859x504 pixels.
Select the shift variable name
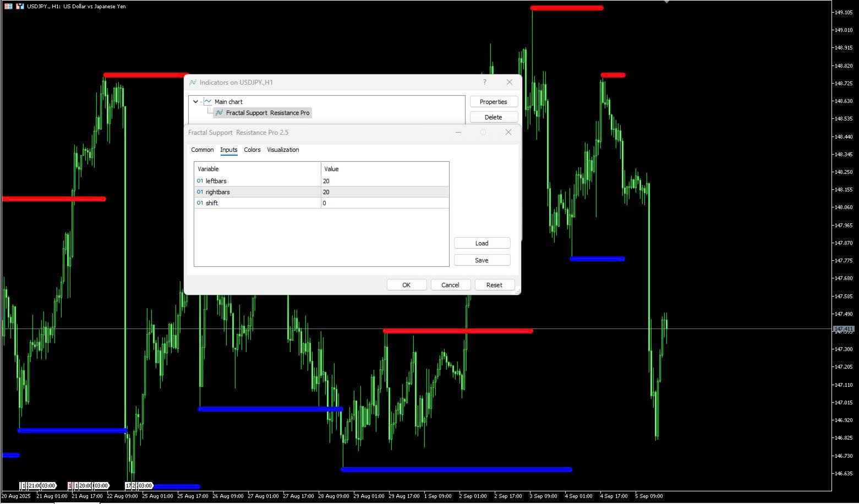point(212,203)
